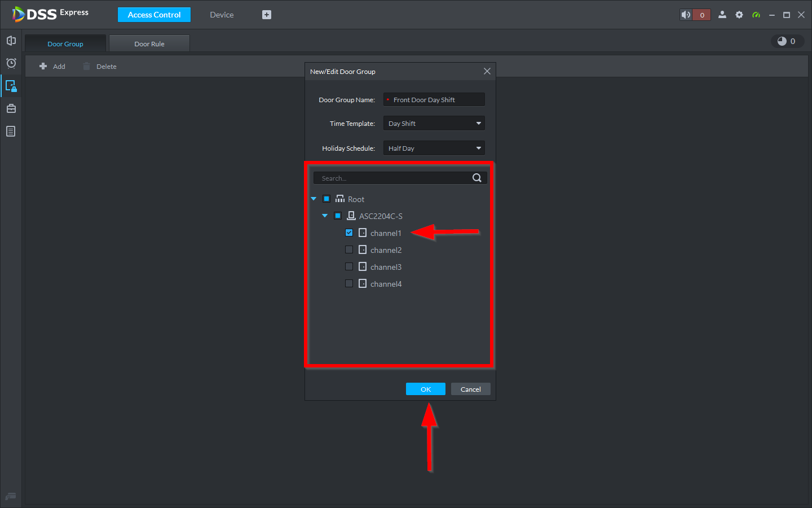
Task: Open the alarm clock sidebar icon
Action: coord(11,63)
